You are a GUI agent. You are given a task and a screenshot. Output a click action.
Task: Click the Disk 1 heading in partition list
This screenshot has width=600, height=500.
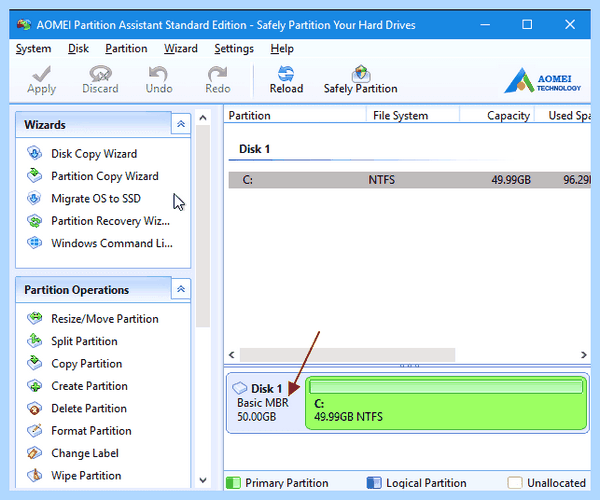254,149
